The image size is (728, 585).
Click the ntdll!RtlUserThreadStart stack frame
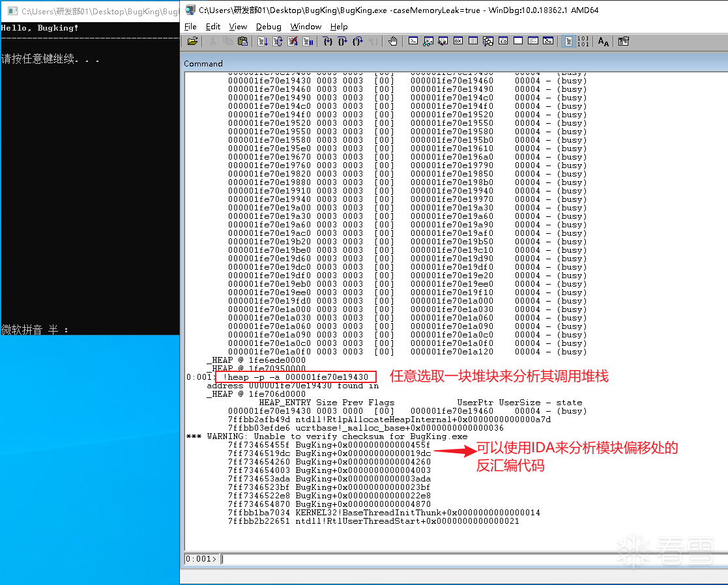(x=373, y=521)
